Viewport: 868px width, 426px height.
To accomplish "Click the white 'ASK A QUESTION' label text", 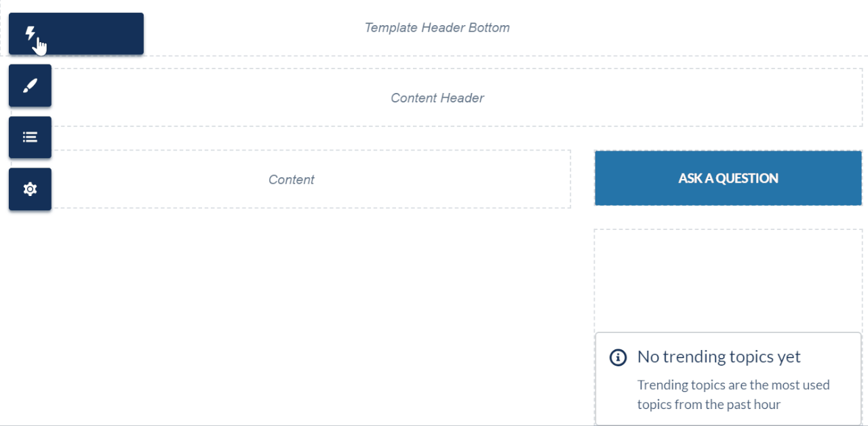I will [728, 178].
